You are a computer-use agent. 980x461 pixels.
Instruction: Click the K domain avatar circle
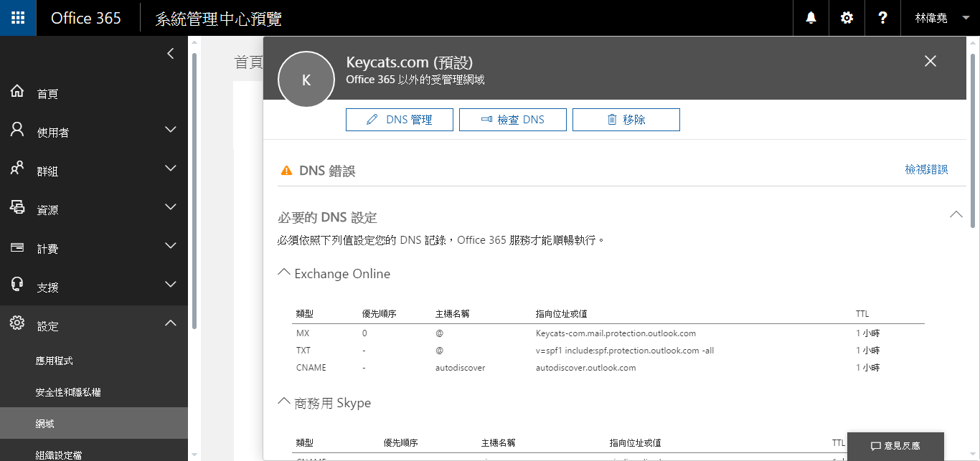[306, 80]
